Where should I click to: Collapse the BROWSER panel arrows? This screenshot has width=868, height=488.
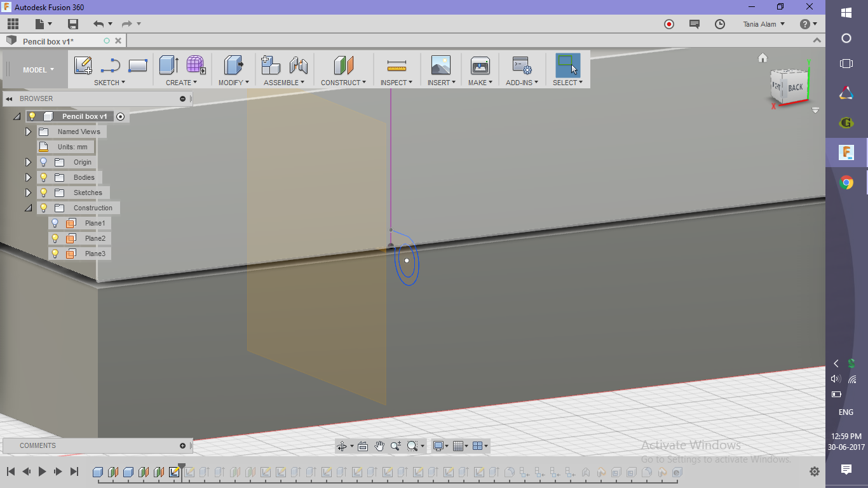(x=10, y=98)
